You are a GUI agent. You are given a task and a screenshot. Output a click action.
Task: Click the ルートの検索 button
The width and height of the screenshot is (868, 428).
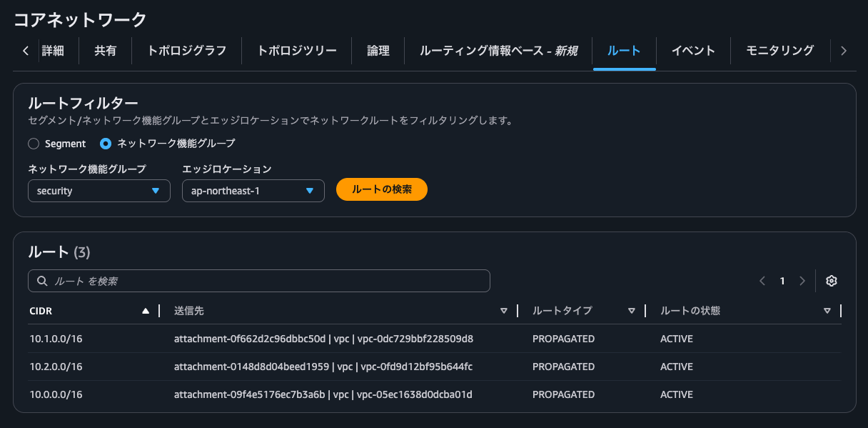point(382,189)
